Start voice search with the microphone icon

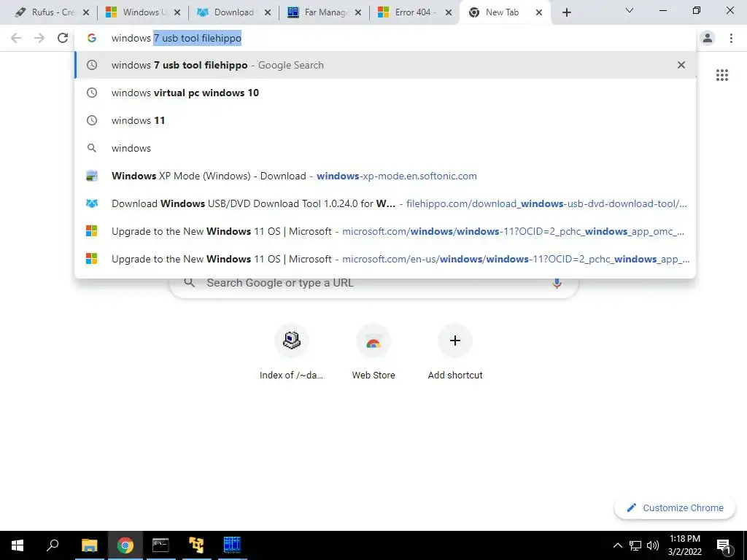[x=557, y=283]
